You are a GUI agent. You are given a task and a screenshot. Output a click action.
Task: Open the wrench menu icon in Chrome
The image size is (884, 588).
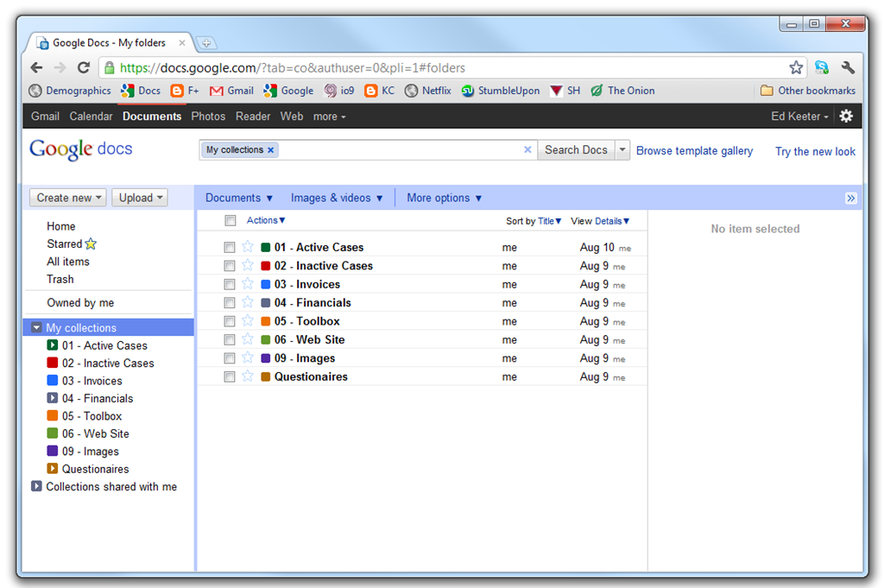tap(848, 67)
